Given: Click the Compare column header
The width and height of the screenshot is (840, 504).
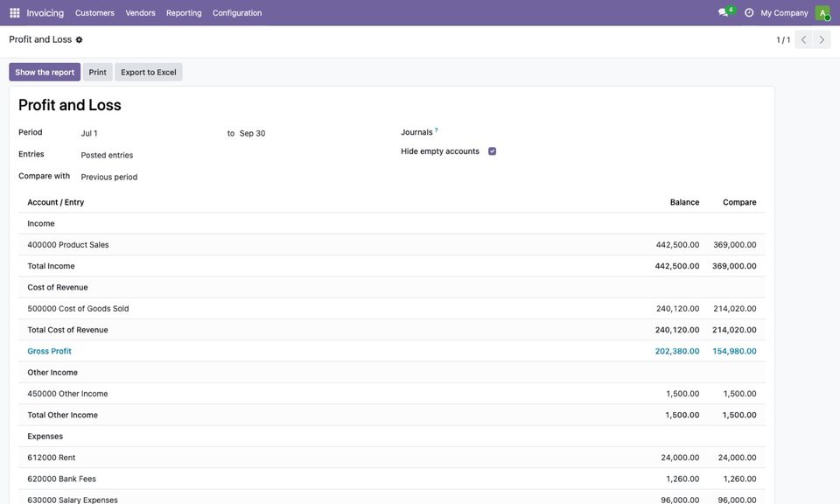Looking at the screenshot, I should (x=739, y=202).
